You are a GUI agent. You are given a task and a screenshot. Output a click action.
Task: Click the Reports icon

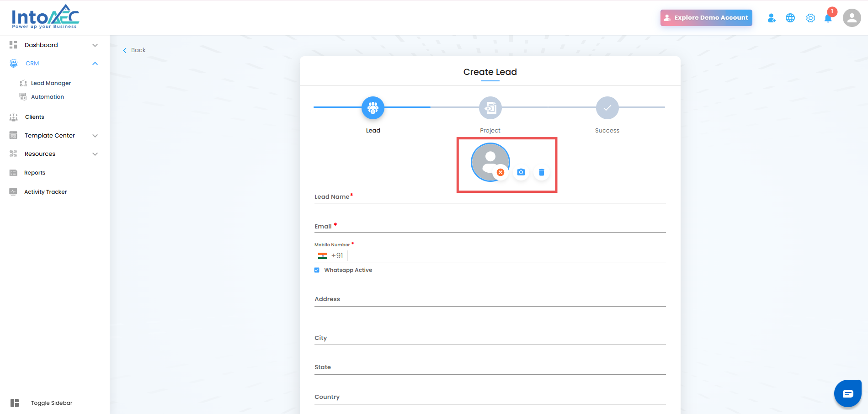click(13, 173)
